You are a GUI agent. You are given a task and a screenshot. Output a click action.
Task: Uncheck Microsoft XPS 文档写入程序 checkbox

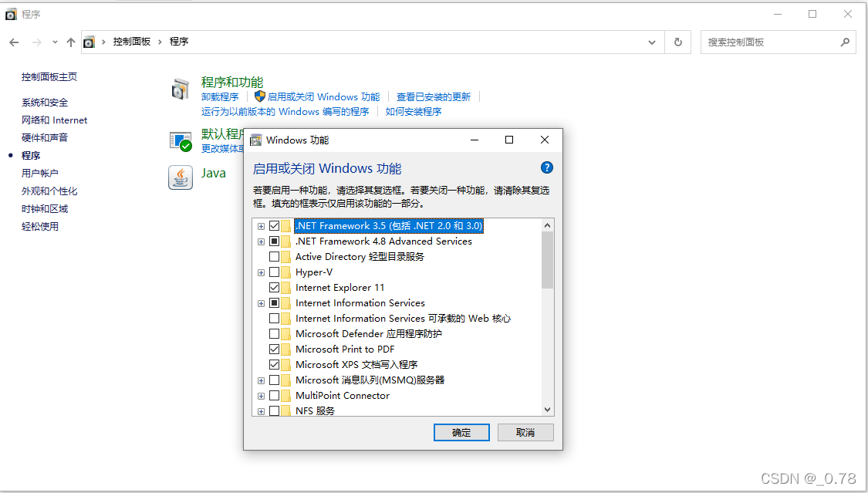(x=274, y=365)
